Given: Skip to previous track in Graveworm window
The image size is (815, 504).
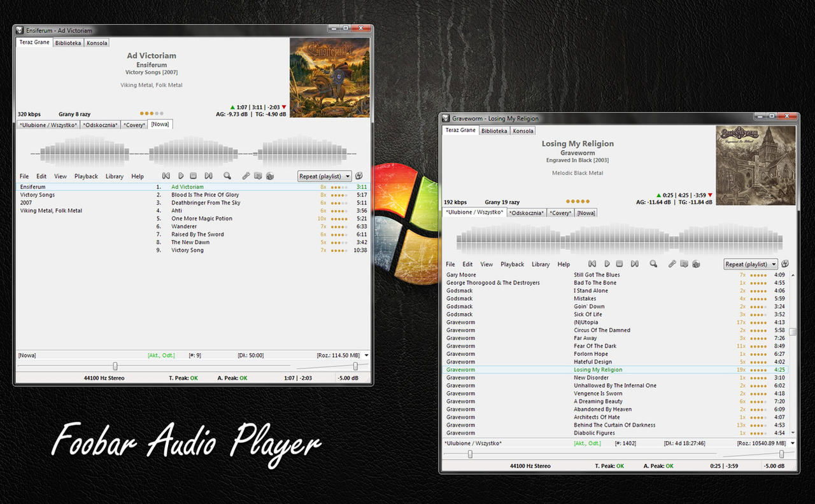Looking at the screenshot, I should point(592,264).
